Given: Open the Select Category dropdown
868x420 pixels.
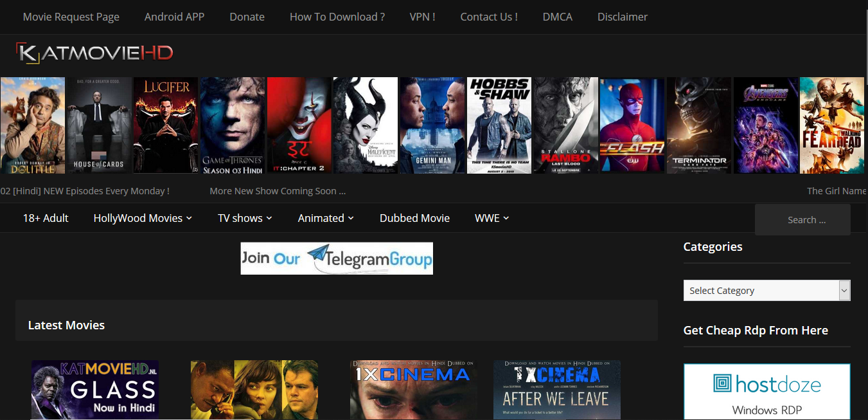Looking at the screenshot, I should pos(767,291).
